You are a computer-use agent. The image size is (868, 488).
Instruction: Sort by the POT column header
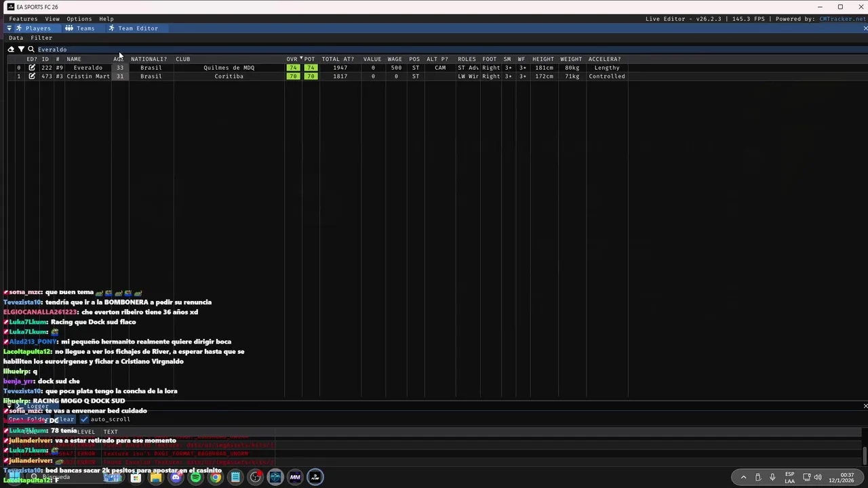[309, 59]
